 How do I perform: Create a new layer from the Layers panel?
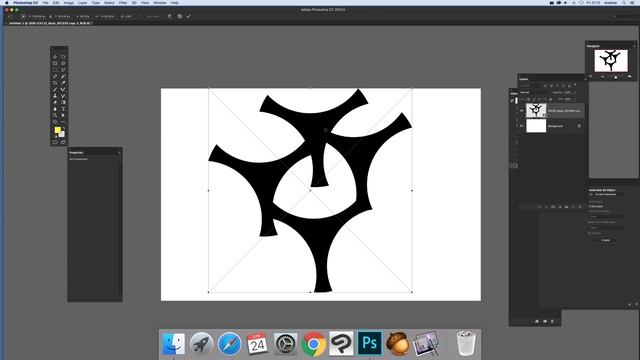573,207
